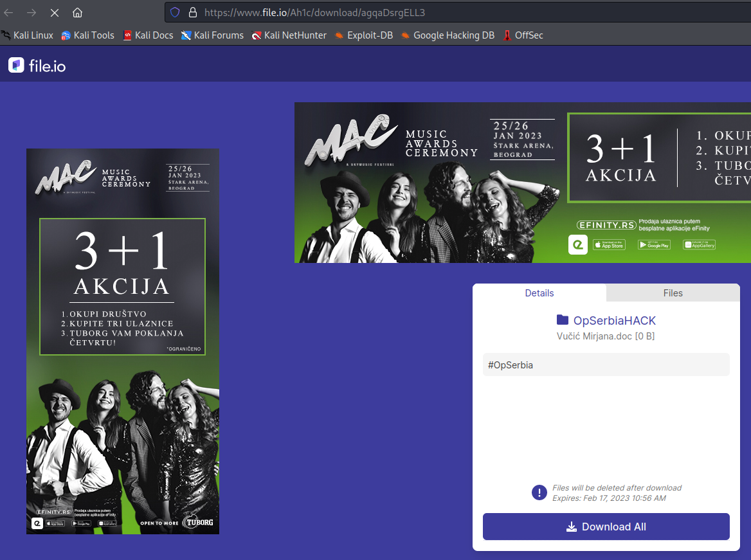Stop page loading with the X button
Image resolution: width=751 pixels, height=560 pixels.
point(55,12)
